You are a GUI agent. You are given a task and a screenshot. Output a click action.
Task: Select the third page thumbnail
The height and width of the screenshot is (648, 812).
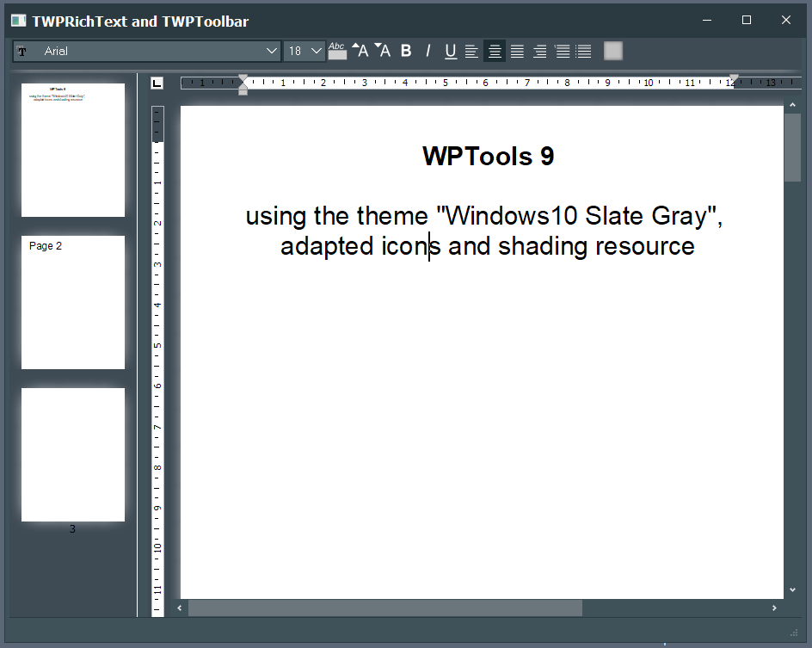(x=73, y=454)
